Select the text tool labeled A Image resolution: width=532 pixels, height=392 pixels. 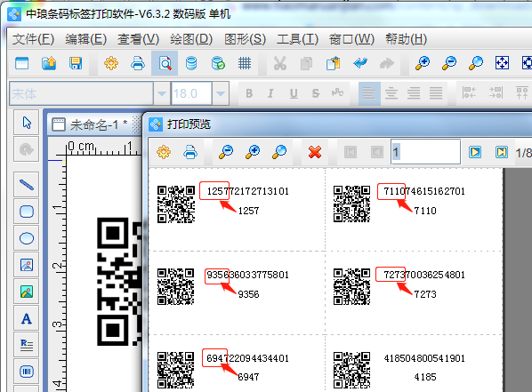[x=27, y=318]
